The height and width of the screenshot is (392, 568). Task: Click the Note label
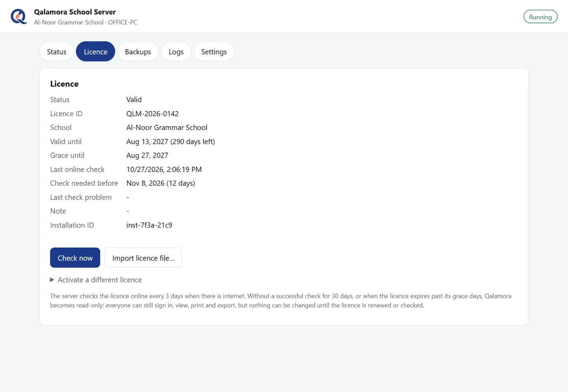click(58, 211)
